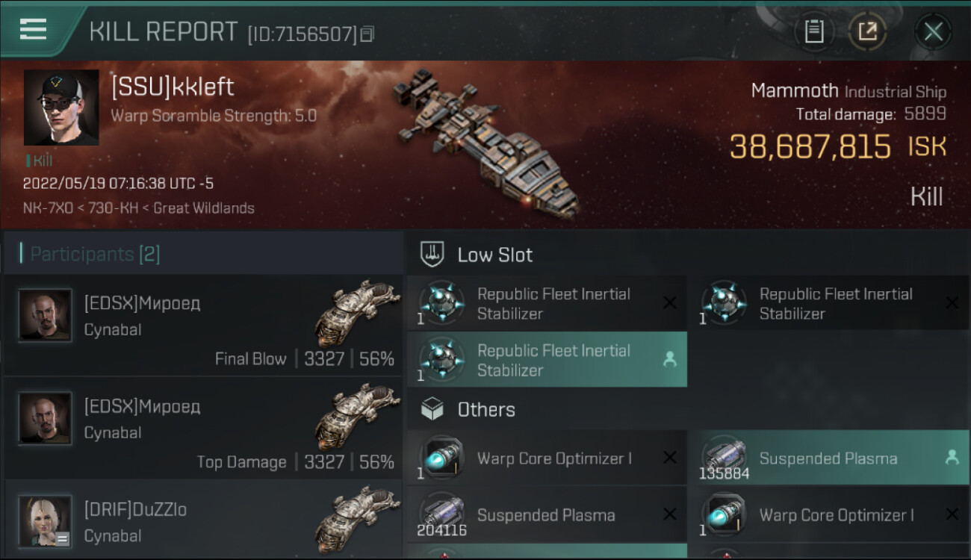Click the Others section cube icon
Screen dimensions: 971x560
pos(433,409)
